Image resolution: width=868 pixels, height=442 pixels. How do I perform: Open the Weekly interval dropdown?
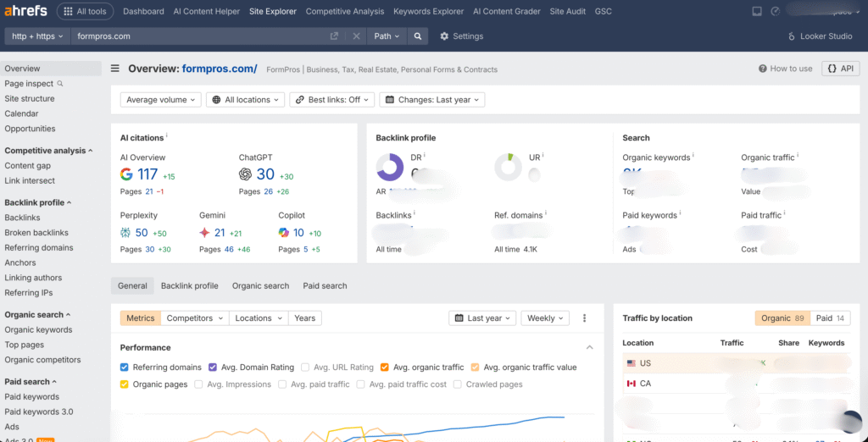[545, 318]
